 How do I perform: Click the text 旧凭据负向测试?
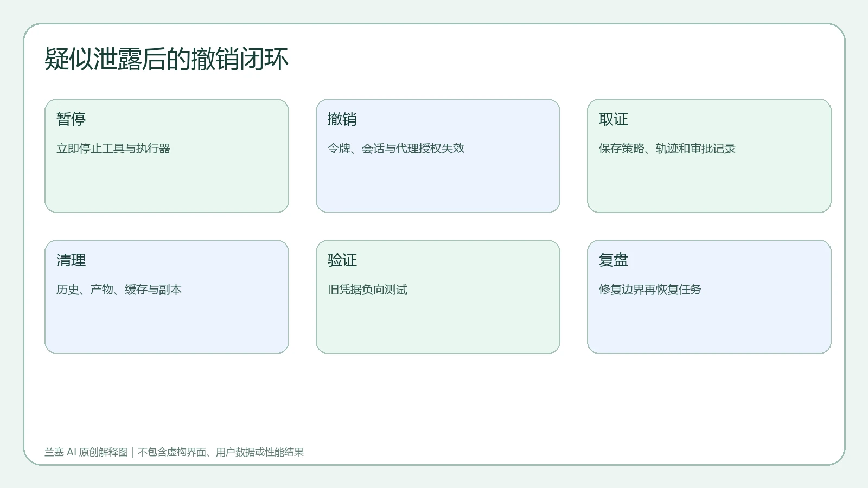coord(367,290)
